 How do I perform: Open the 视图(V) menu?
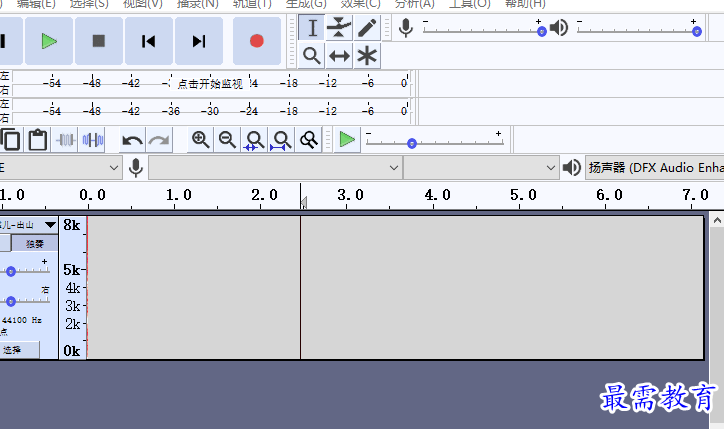point(143,4)
